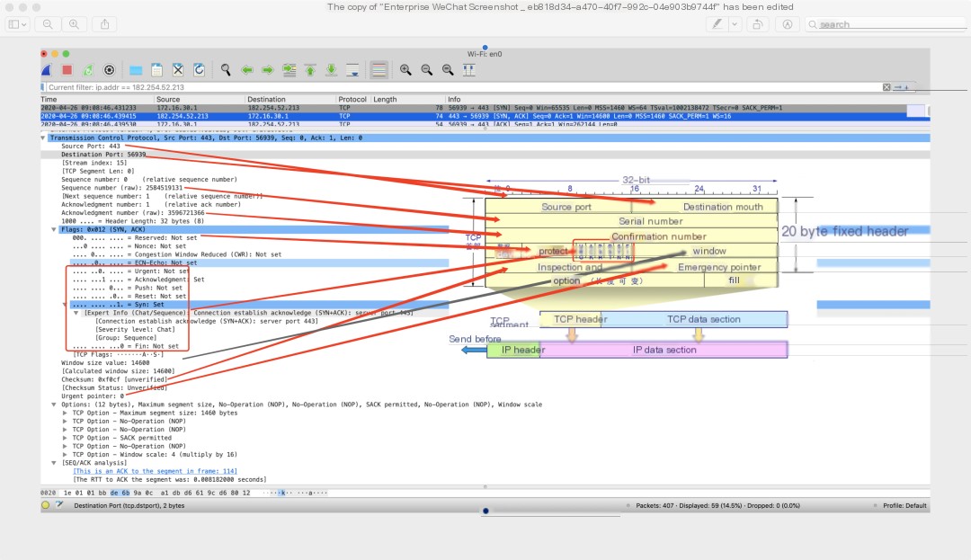Select 'Acknowledgment number (raw): 3596721366' line
Screen dimensions: 971x560
tap(132, 213)
